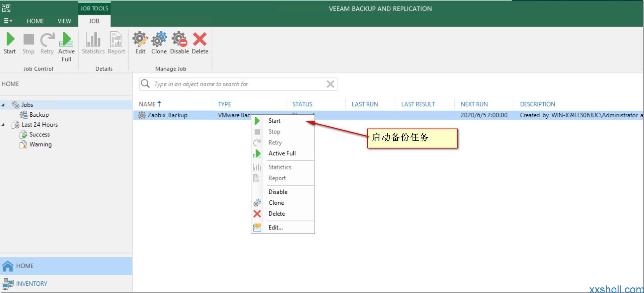
Task: Open the main application menu button
Action: (8, 21)
